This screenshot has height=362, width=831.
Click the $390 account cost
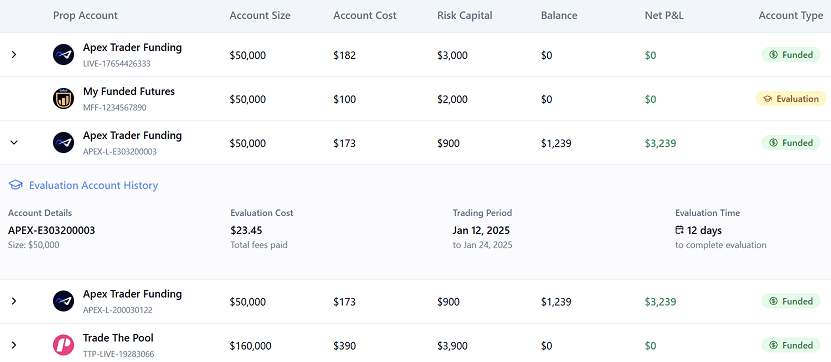tap(344, 346)
